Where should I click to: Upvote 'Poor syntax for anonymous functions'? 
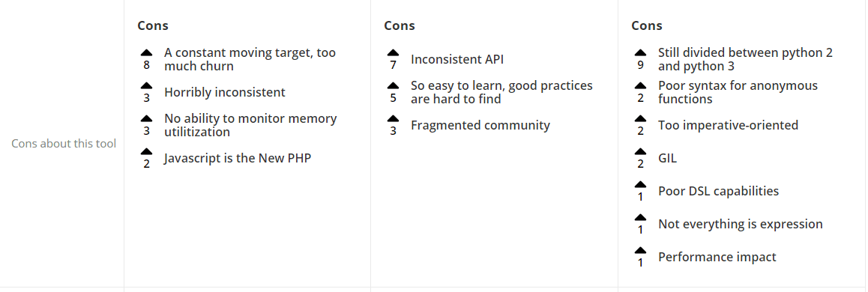click(x=640, y=85)
